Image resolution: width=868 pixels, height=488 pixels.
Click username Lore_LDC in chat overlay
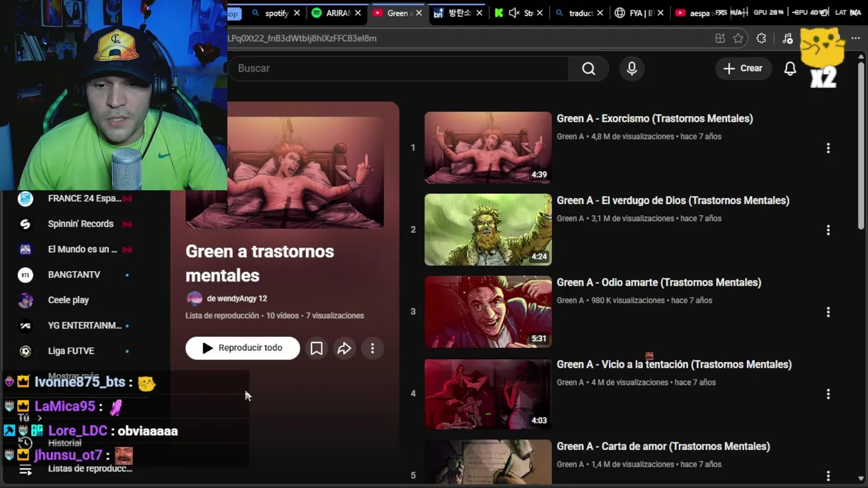tap(77, 430)
